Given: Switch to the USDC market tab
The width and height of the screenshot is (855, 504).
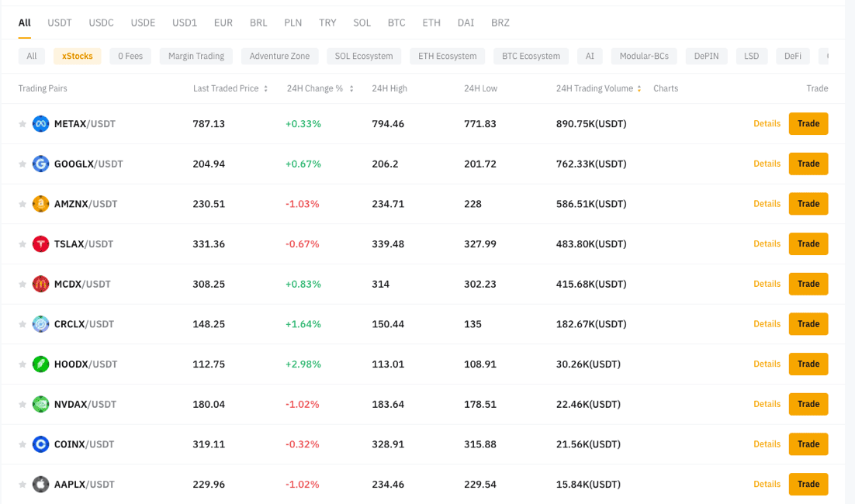Looking at the screenshot, I should click(101, 22).
